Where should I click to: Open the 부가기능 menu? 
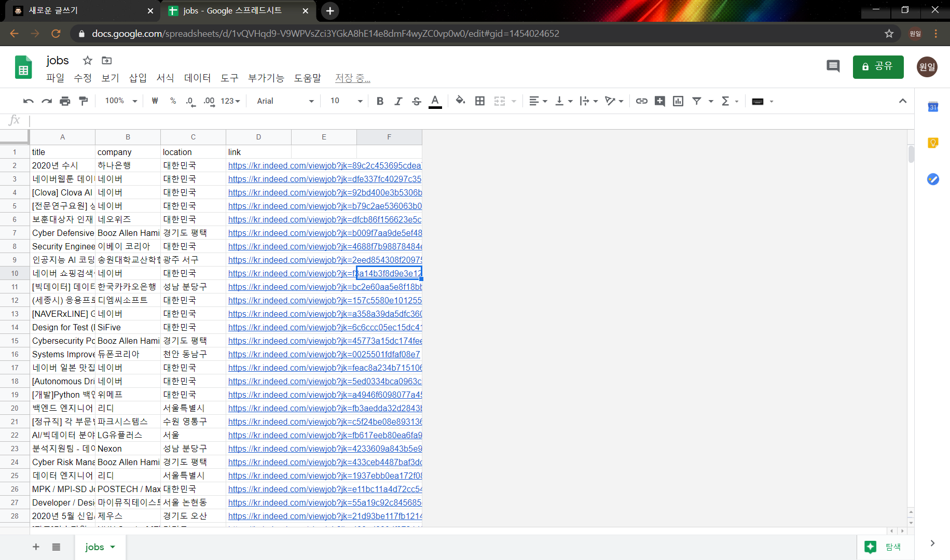266,78
